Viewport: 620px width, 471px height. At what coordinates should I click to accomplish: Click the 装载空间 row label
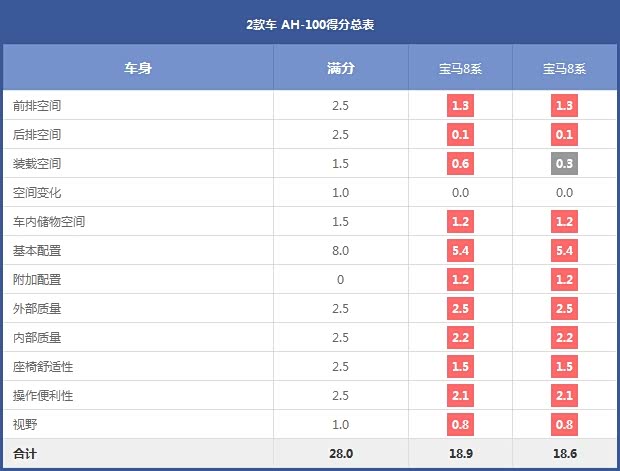(x=37, y=164)
